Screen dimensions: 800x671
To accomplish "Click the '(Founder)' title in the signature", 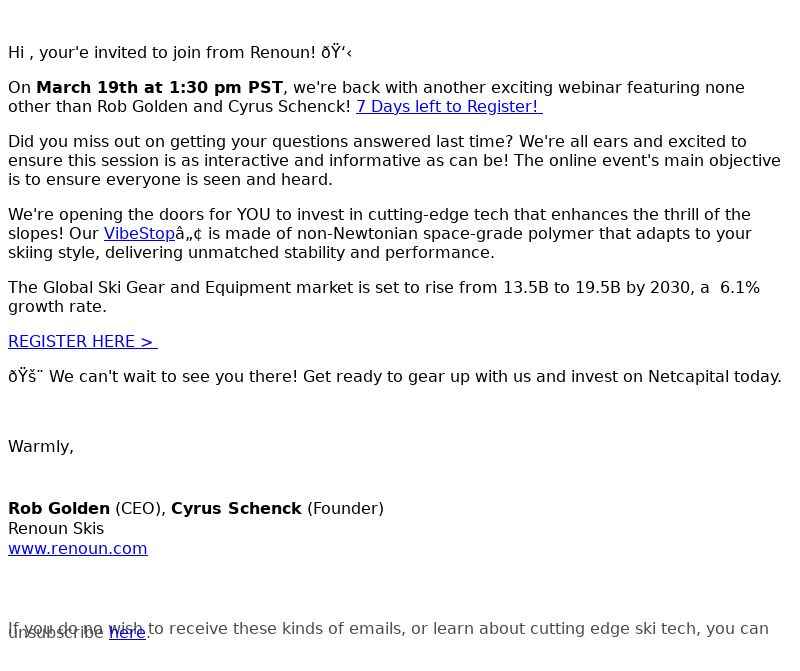I will 345,508.
